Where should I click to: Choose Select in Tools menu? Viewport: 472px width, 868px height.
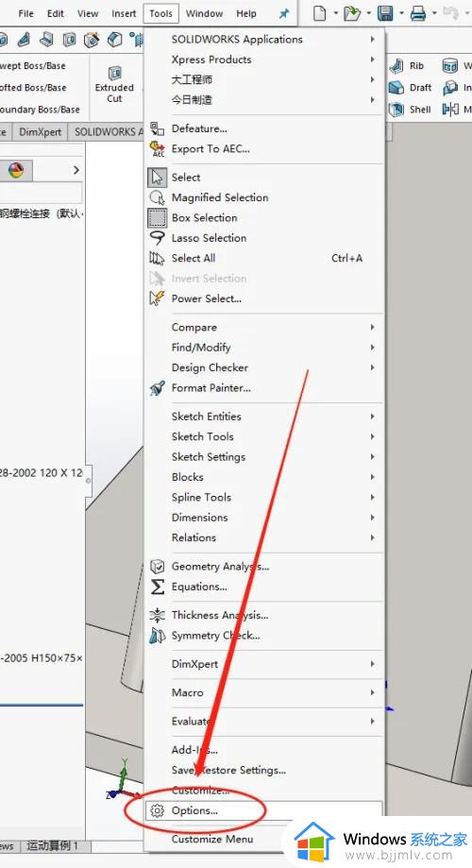coord(264,178)
